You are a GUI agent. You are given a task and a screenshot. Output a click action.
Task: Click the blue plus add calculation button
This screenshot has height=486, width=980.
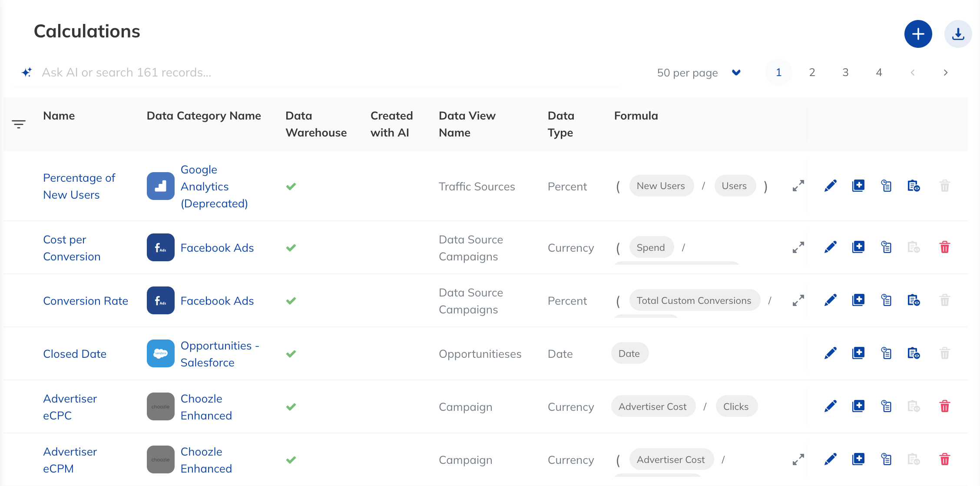tap(918, 34)
